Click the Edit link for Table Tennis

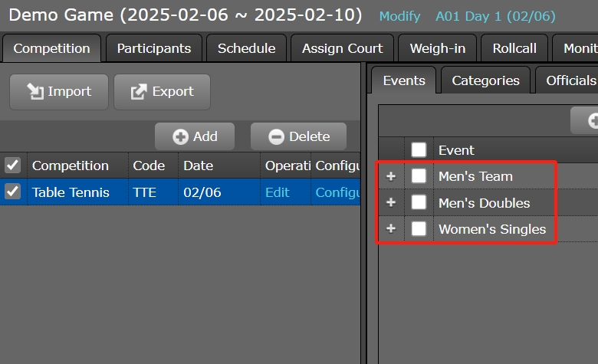(x=277, y=192)
